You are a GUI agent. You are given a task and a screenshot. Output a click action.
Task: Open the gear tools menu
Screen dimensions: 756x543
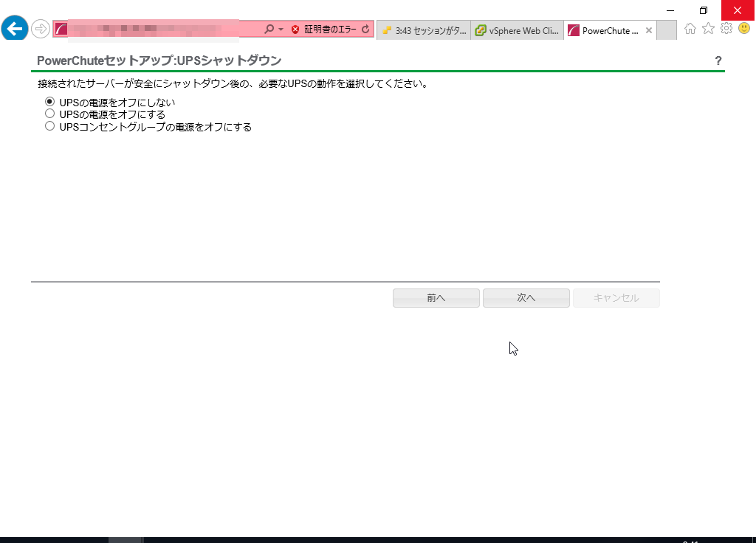pos(726,29)
